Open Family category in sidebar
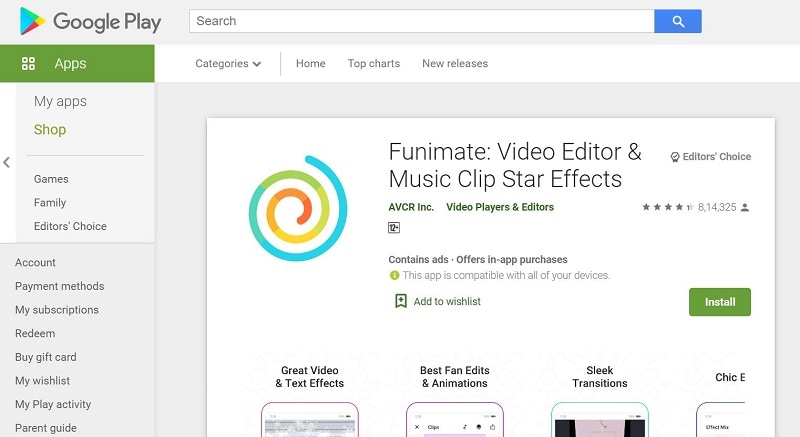Screen dimensions: 800x437 pos(50,202)
